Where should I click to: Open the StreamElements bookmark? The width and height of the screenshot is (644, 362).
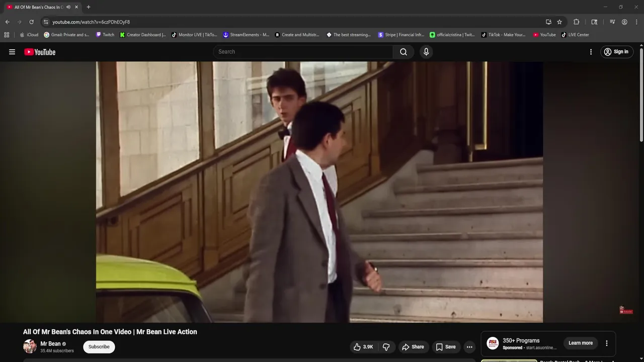pyautogui.click(x=246, y=35)
